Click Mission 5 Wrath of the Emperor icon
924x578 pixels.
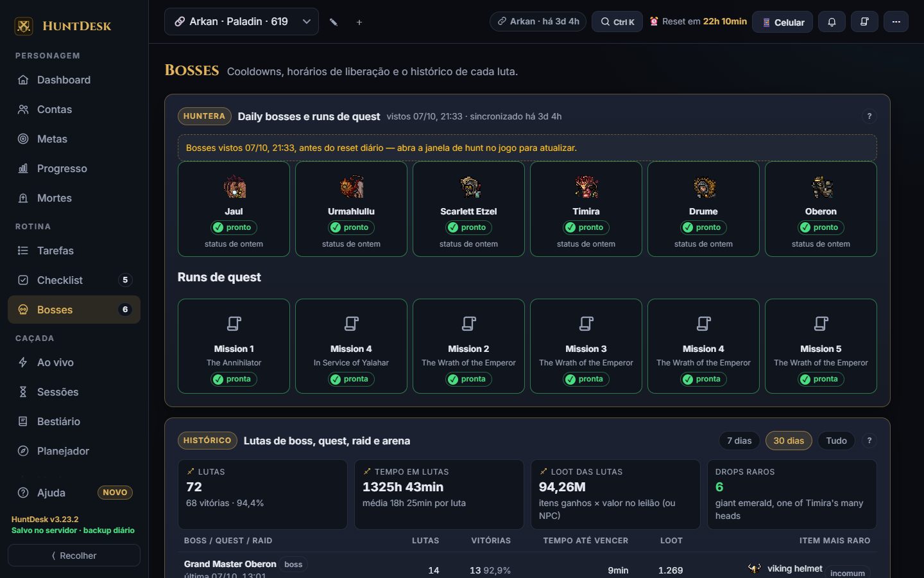click(x=821, y=323)
